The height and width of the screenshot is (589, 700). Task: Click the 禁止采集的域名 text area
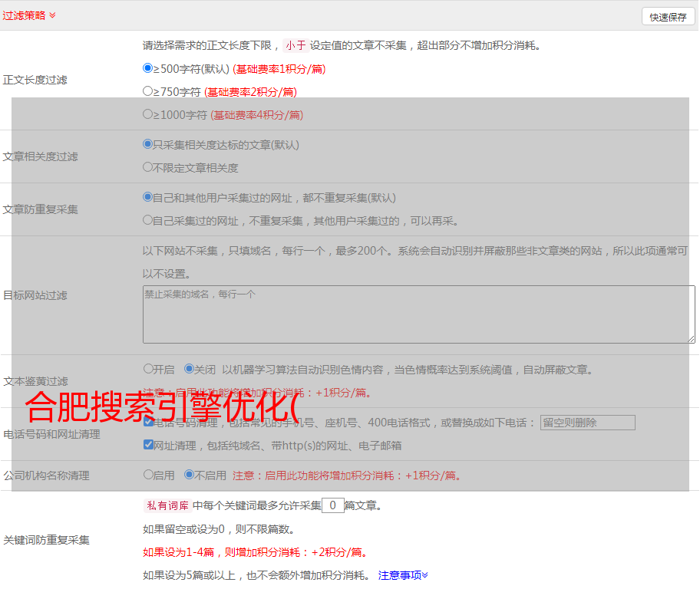[x=418, y=314]
